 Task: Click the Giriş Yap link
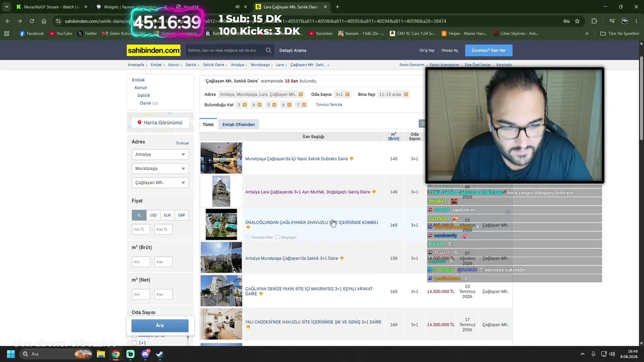[x=427, y=50]
